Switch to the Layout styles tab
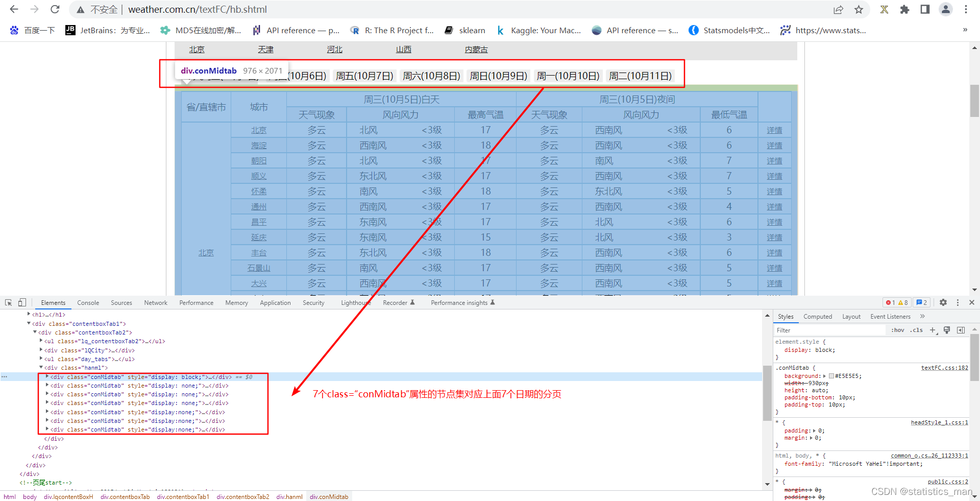Image resolution: width=980 pixels, height=501 pixels. click(x=851, y=317)
